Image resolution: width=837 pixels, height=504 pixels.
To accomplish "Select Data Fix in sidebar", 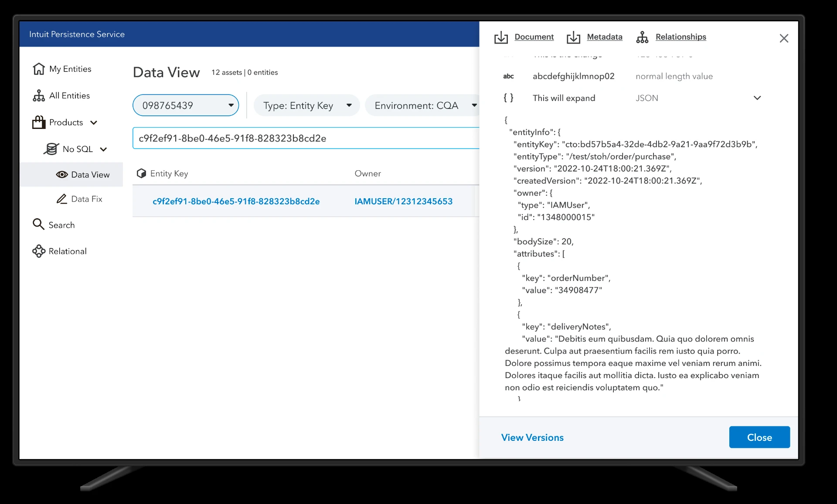I will point(86,199).
